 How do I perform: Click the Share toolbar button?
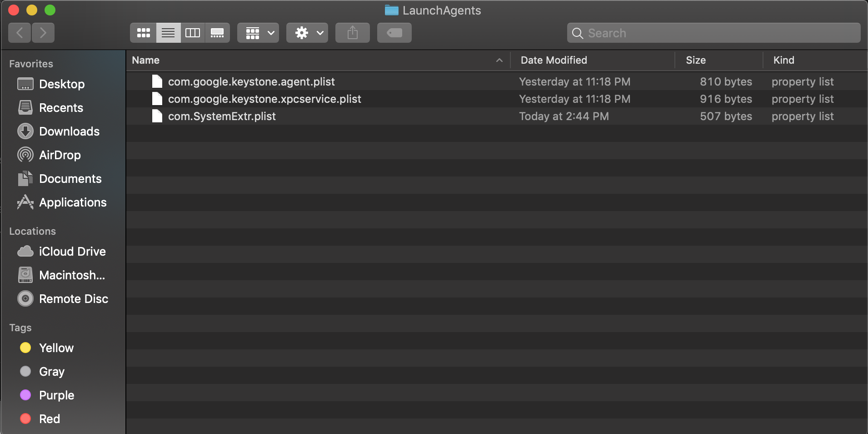pyautogui.click(x=353, y=33)
